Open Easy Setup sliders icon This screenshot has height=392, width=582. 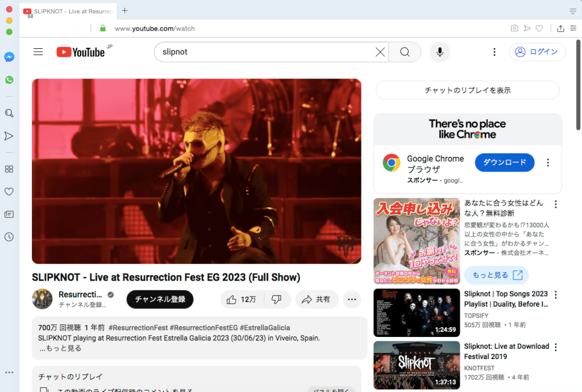[573, 28]
